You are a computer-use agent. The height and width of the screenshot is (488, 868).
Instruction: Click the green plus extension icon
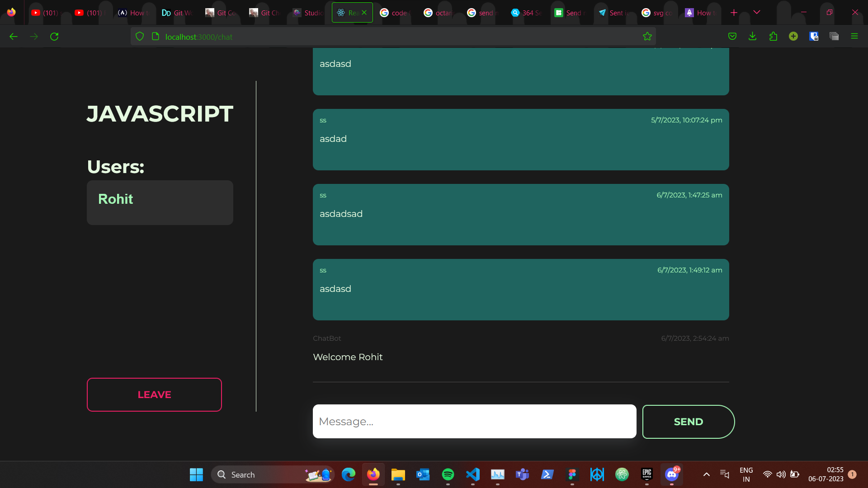(793, 36)
